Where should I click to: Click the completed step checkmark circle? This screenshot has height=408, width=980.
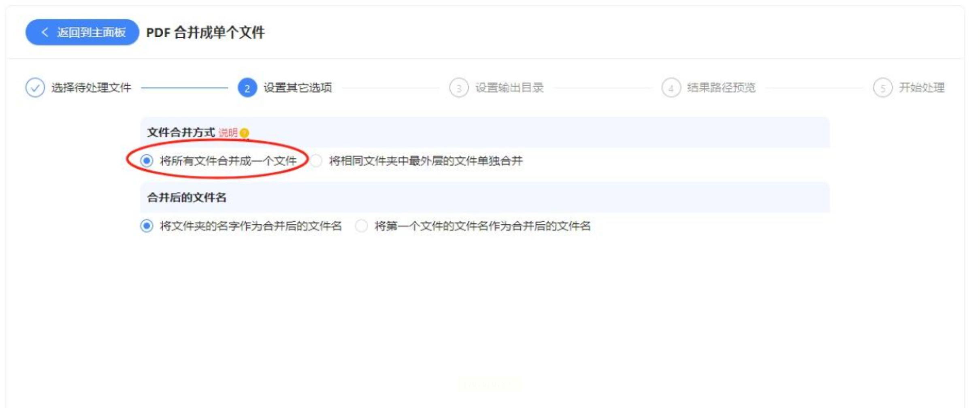[35, 88]
